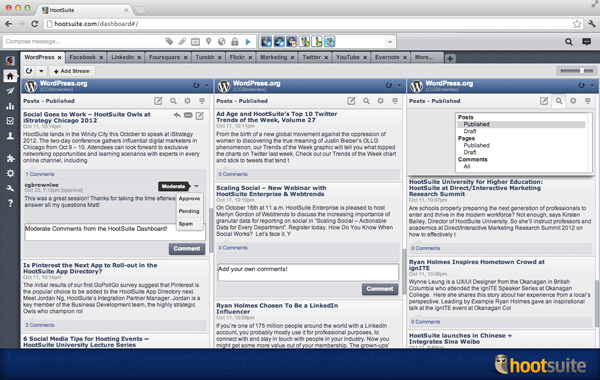This screenshot has height=380, width=600.
Task: Expand the social profile picker dropdown
Action: [390, 42]
